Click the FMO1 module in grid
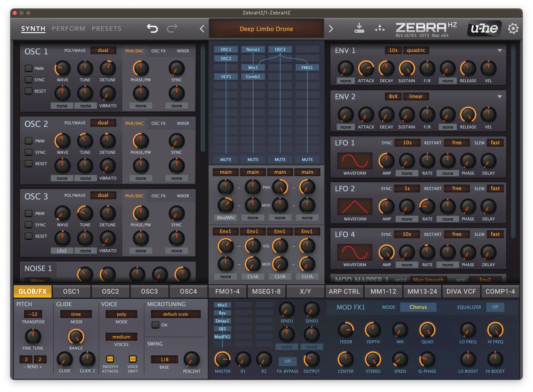Screen dimensions: 533x392 point(307,68)
